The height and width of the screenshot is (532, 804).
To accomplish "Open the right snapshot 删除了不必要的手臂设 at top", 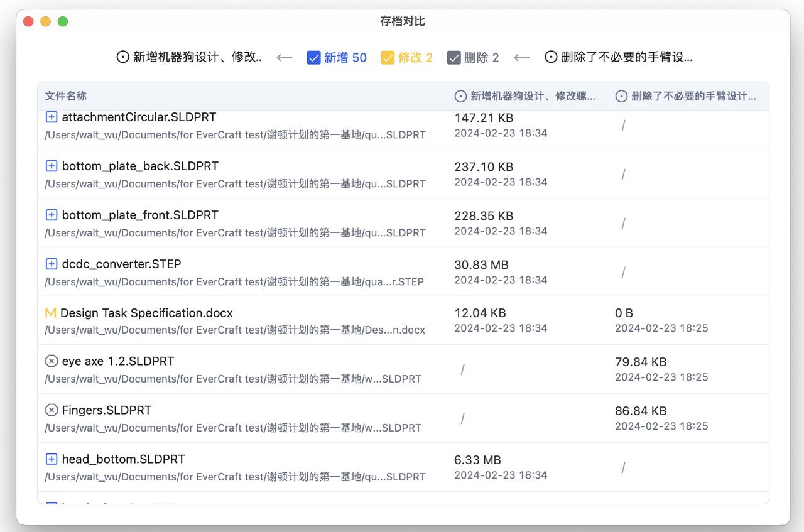I will point(619,57).
